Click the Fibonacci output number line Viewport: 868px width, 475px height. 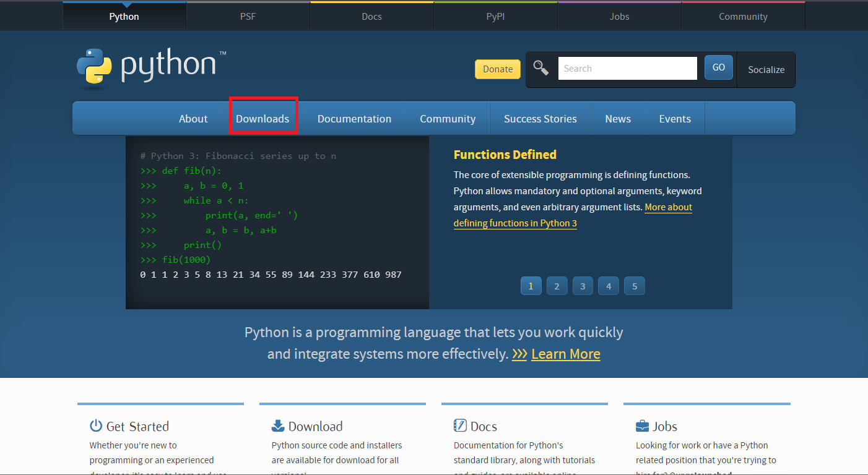coord(271,275)
